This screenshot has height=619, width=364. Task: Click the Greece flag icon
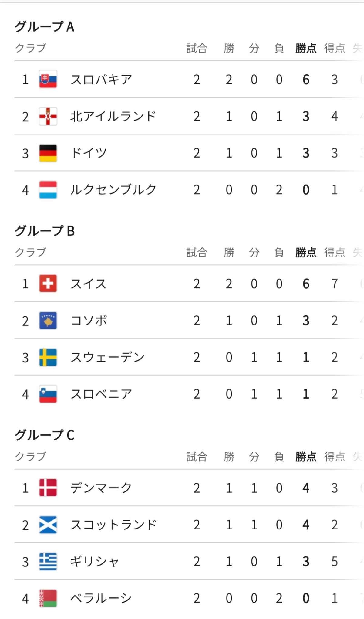click(x=48, y=562)
